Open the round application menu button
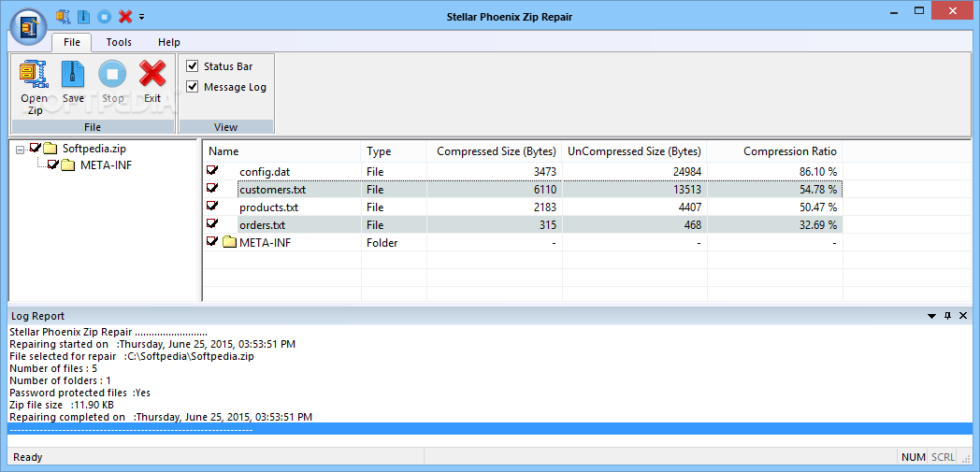Screen dimensions: 980x472 click(x=30, y=27)
